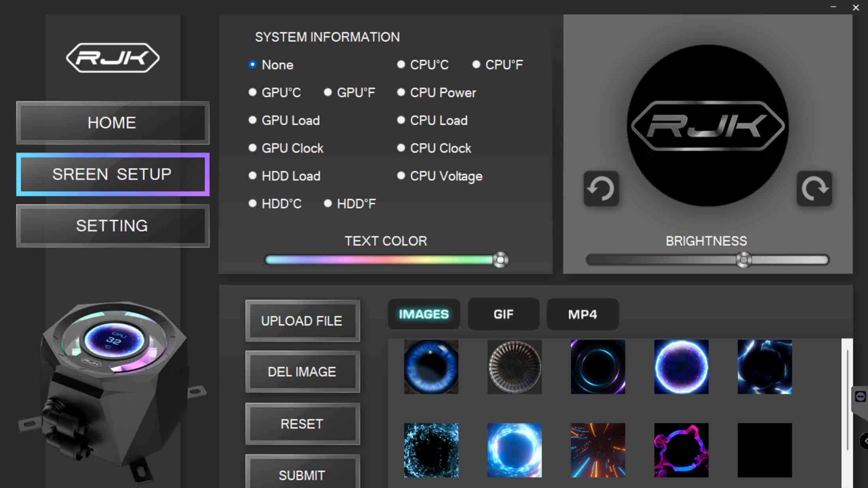Close the application window
This screenshot has height=488, width=868.
[856, 8]
